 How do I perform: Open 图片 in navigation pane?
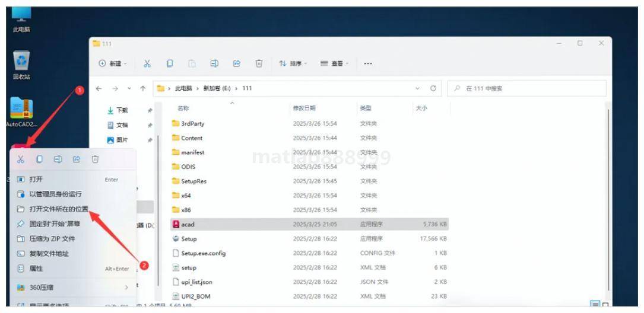click(122, 140)
